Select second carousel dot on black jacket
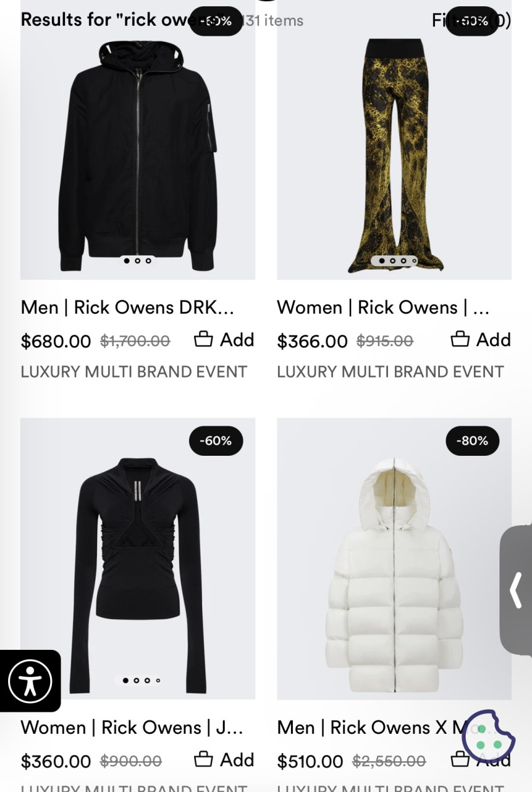Viewport: 532px width, 792px height. 138,260
